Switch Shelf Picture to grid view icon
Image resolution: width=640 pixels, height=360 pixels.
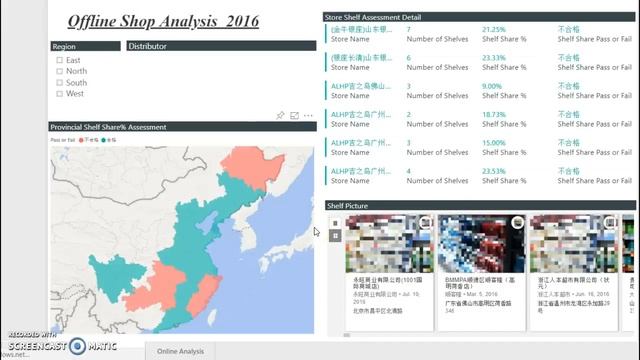[x=335, y=236]
